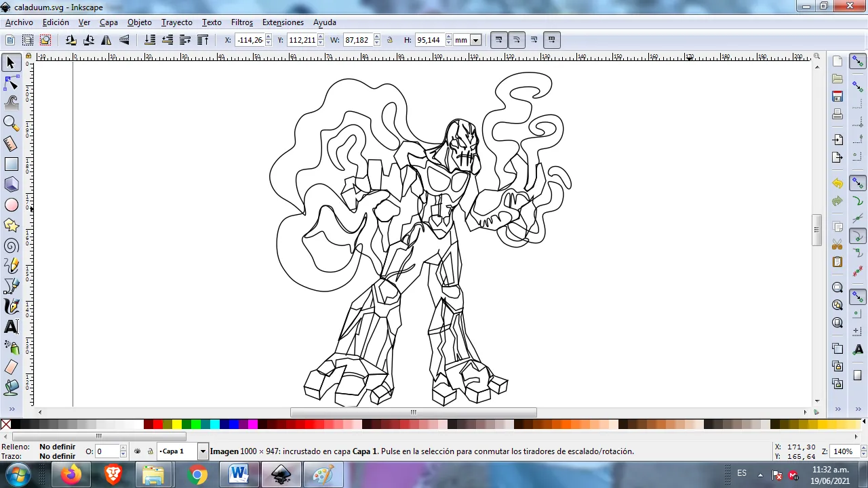The width and height of the screenshot is (868, 488).
Task: Click the Undo arrow icon
Action: coord(837,184)
